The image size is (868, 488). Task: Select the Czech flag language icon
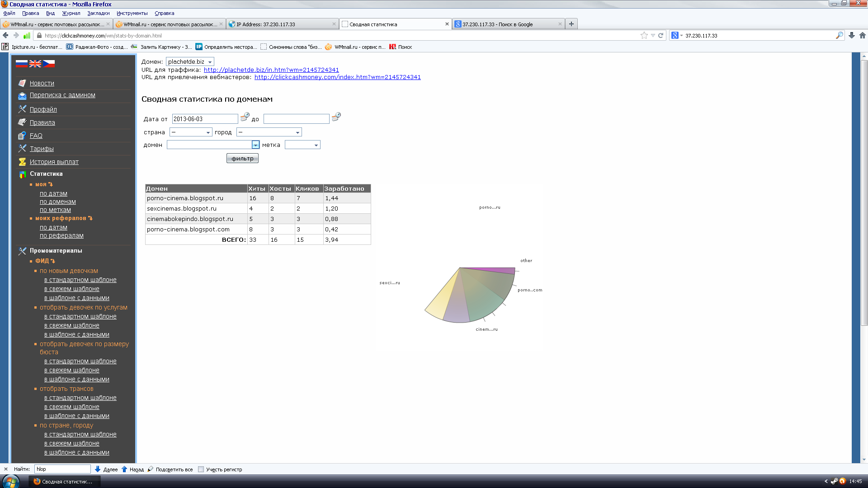(x=49, y=64)
